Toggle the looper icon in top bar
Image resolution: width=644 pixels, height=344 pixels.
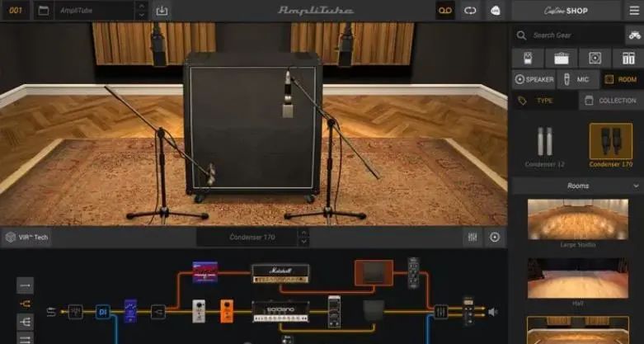470,11
